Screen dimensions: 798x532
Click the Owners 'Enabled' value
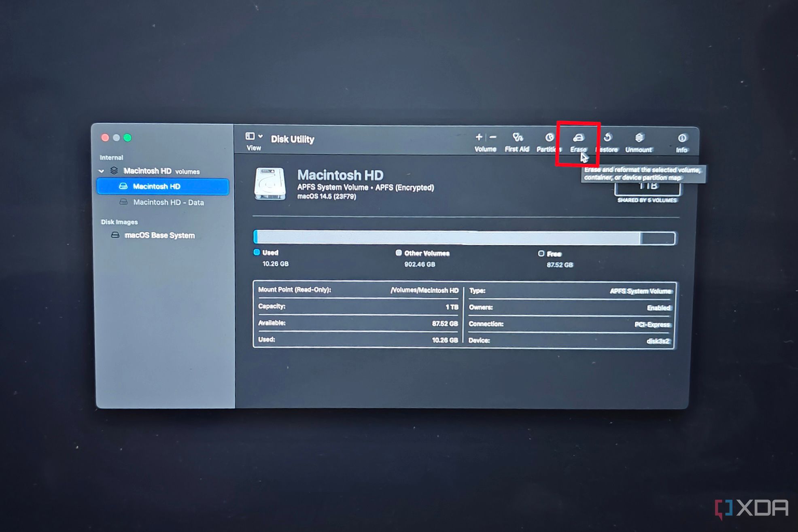659,308
